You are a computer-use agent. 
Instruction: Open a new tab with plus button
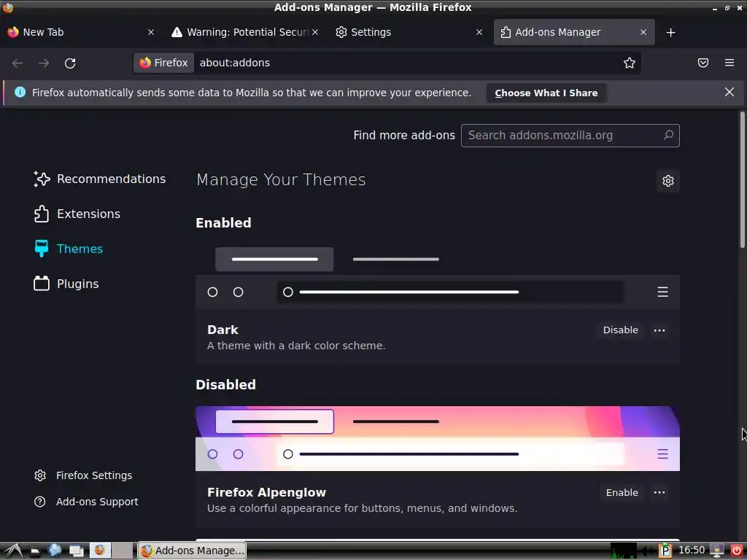(x=671, y=32)
